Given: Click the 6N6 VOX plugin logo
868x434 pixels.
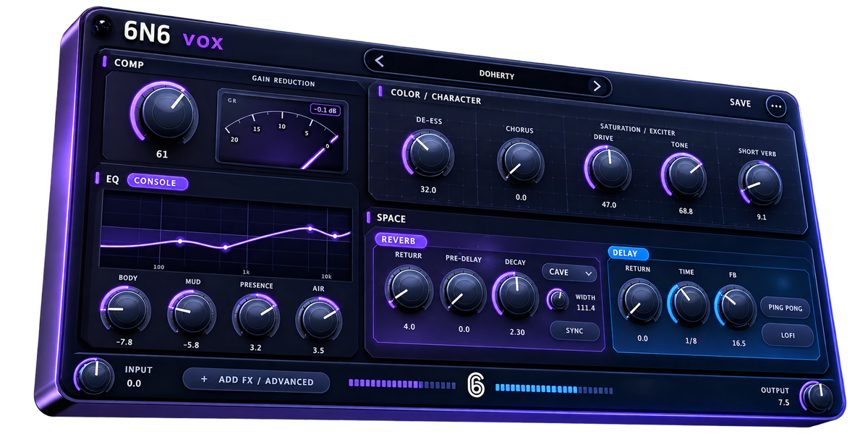Looking at the screenshot, I should tap(174, 34).
